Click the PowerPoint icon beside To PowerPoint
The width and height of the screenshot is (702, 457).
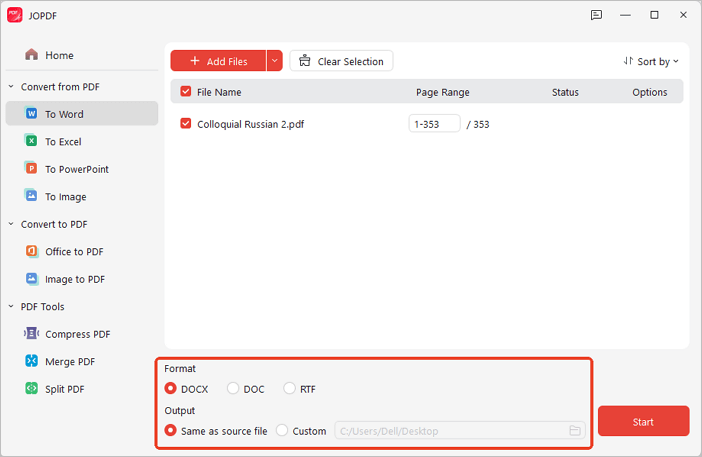pos(32,169)
